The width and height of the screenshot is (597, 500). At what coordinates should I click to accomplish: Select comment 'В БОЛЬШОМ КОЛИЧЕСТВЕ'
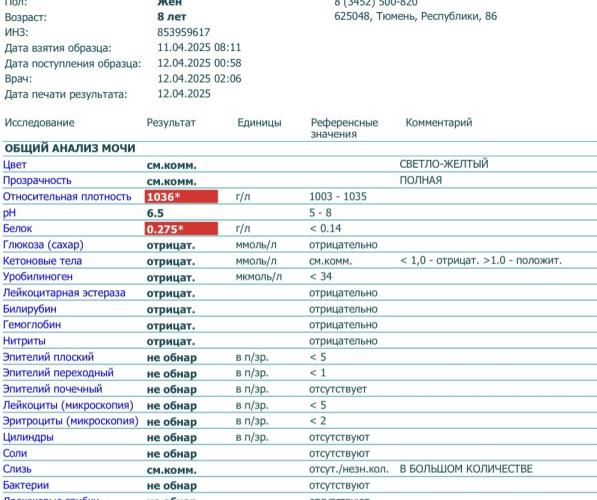(466, 469)
